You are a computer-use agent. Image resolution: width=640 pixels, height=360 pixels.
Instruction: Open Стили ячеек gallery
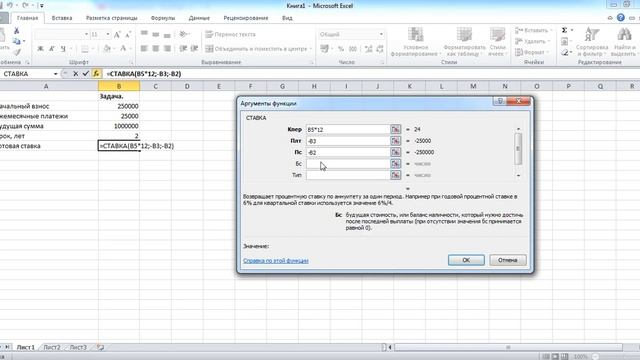coord(497,42)
